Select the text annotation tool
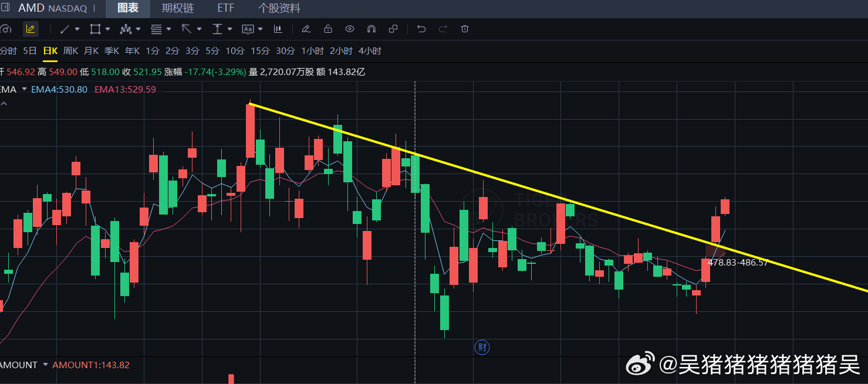This screenshot has height=384, width=868. 248,29
